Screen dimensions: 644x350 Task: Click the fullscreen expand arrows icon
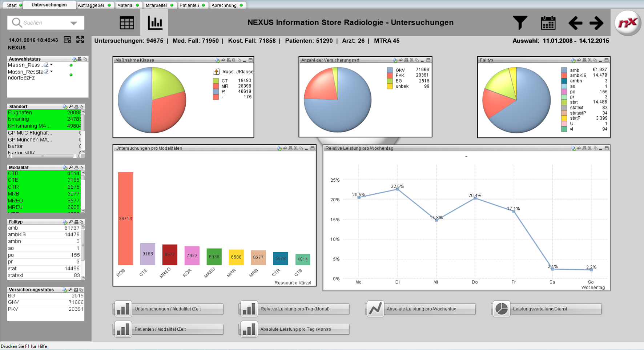[x=80, y=40]
